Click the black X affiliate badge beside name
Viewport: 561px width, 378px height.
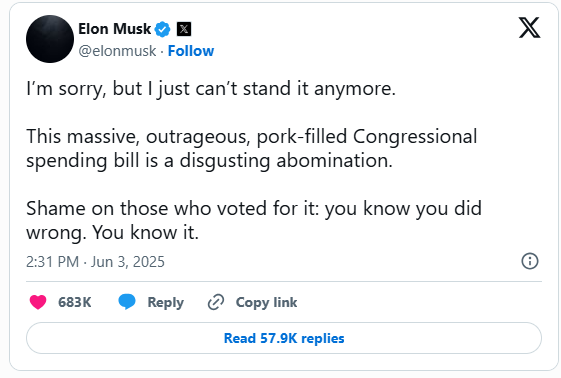coord(184,29)
